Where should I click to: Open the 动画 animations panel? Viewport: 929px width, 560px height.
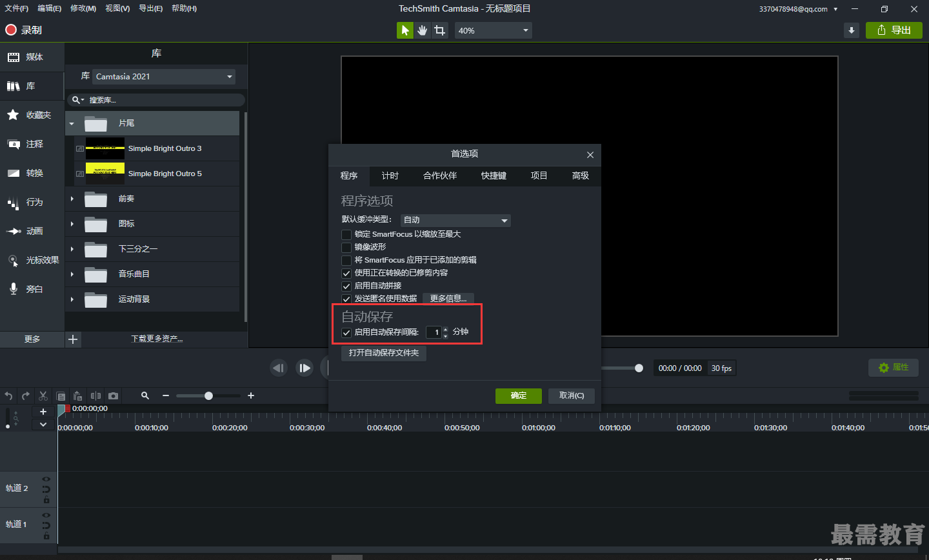point(32,231)
